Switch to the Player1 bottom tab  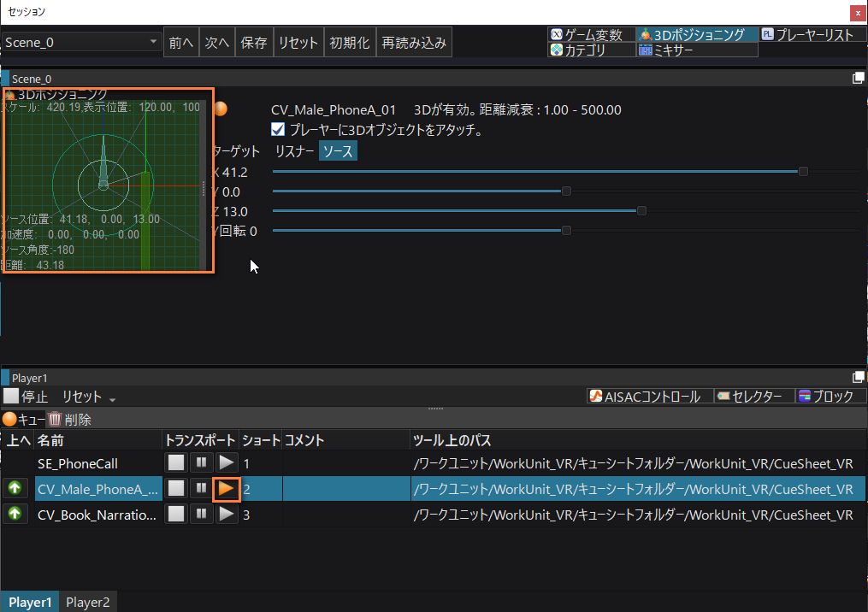point(30,602)
